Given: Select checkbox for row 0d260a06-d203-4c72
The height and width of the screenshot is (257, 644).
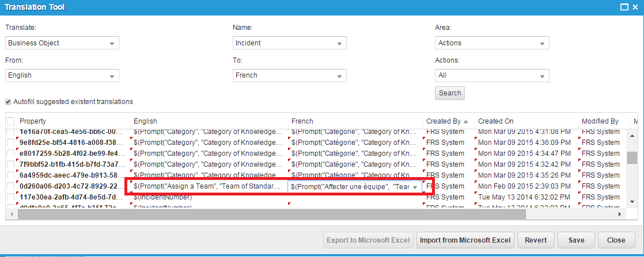Looking at the screenshot, I should (10, 186).
